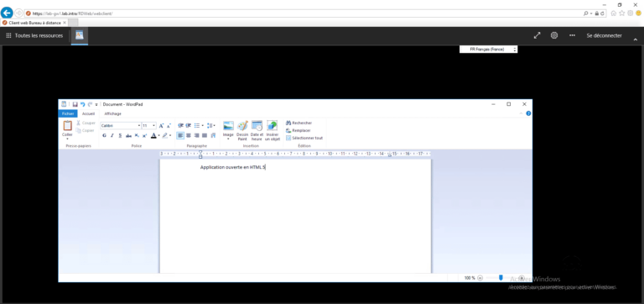The height and width of the screenshot is (304, 644).
Task: Increase font size with the grow font icon
Action: [x=161, y=125]
